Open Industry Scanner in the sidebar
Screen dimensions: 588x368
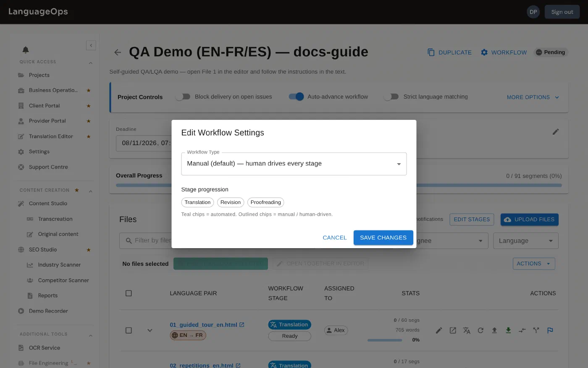pyautogui.click(x=59, y=265)
